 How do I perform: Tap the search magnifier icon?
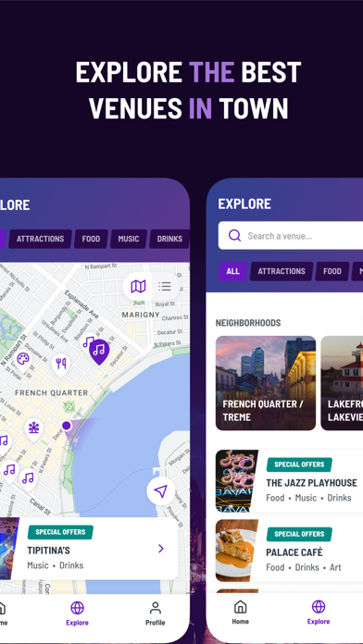(x=234, y=236)
